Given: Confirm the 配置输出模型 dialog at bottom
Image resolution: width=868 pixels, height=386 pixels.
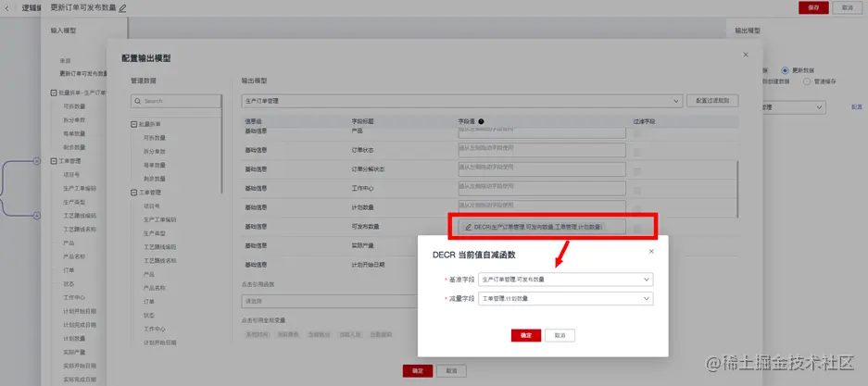Looking at the screenshot, I should [x=418, y=371].
